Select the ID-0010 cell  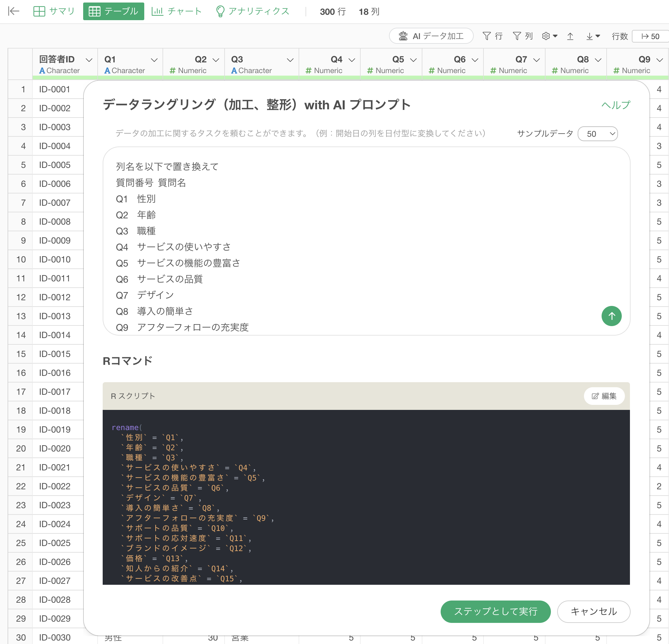click(58, 259)
